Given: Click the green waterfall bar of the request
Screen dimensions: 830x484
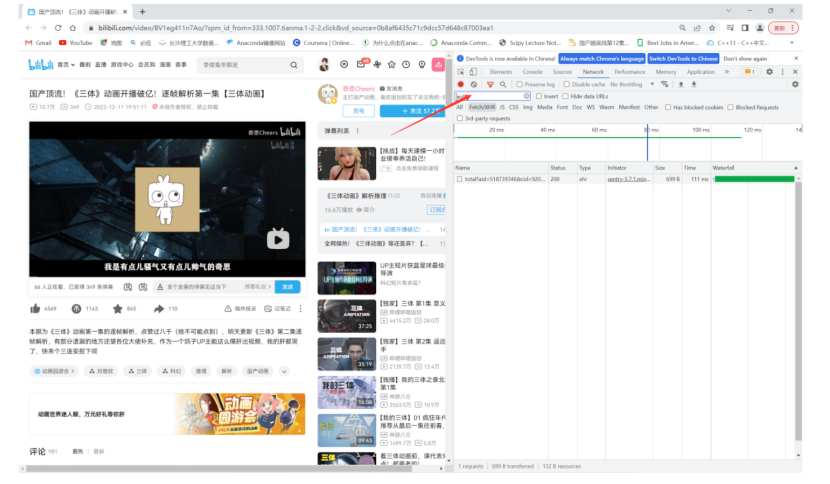Looking at the screenshot, I should click(754, 179).
